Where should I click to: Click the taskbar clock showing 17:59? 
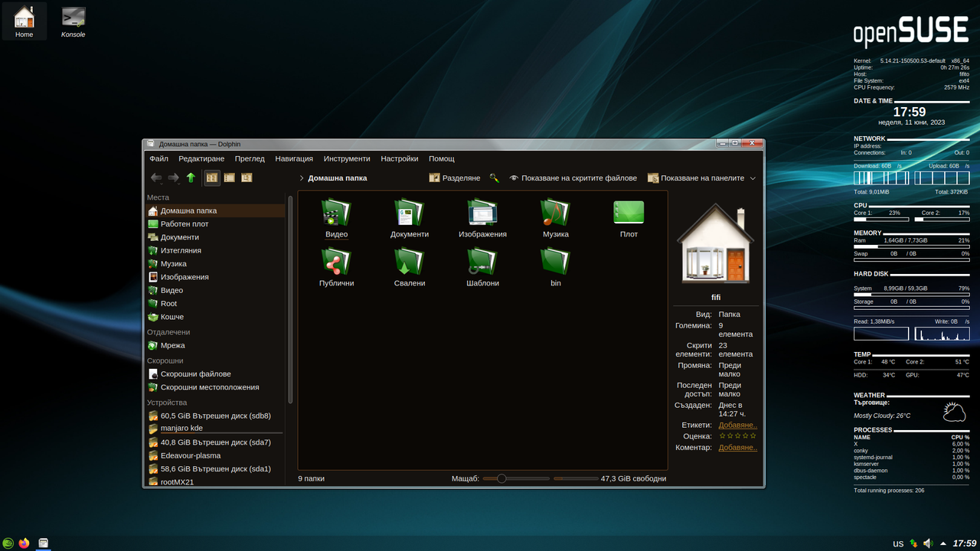click(x=964, y=543)
